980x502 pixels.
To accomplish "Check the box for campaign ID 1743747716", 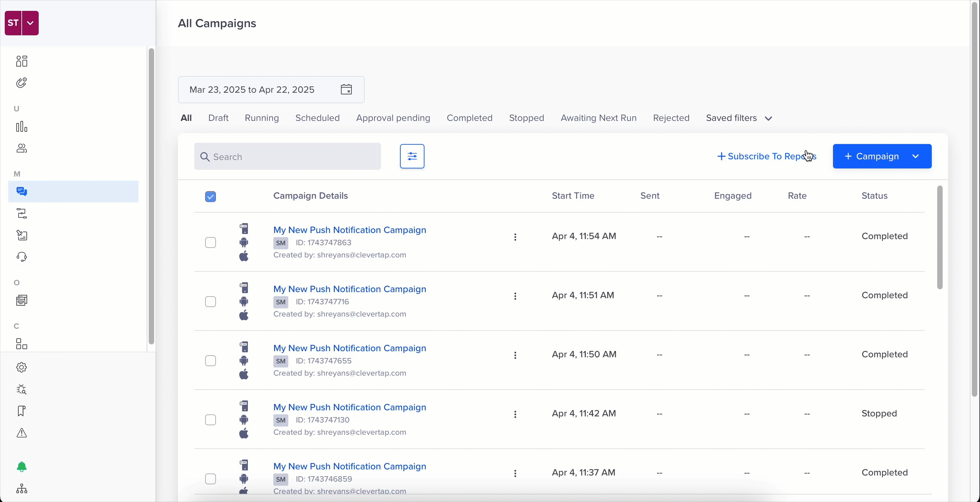I will (211, 301).
